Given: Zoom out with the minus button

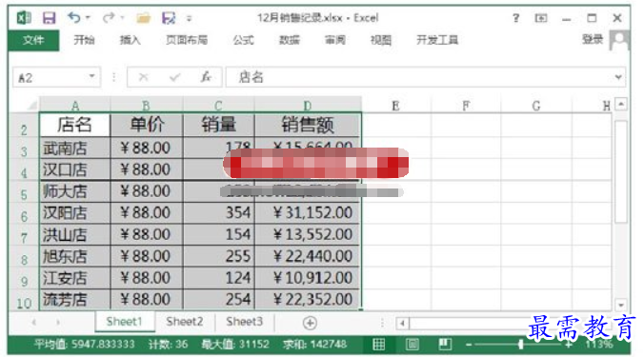Looking at the screenshot, I should [x=468, y=345].
